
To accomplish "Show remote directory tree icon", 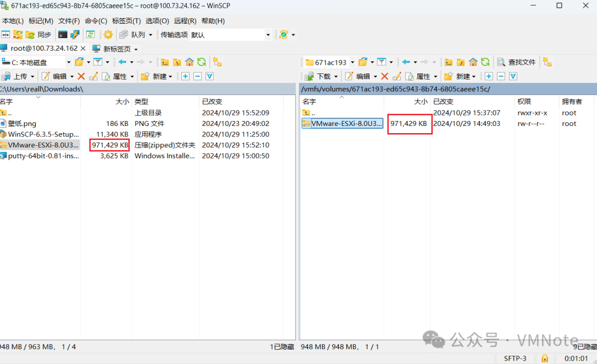I will point(547,62).
